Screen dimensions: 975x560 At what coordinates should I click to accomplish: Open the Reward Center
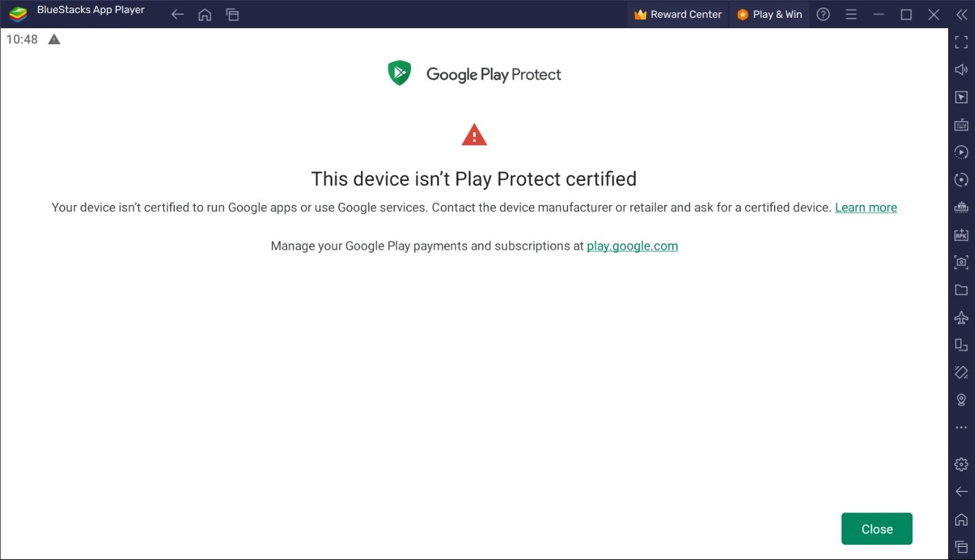[x=678, y=14]
